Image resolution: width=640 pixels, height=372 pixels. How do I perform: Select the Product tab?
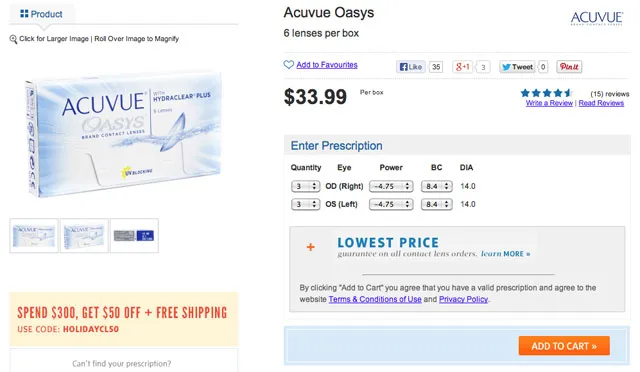coord(42,14)
